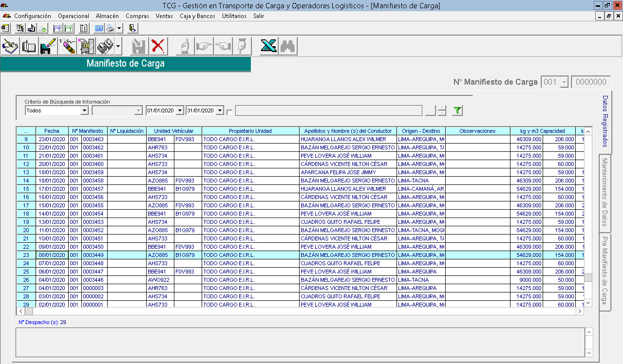
Task: Select manifest row 0003449
Action: pos(93,255)
